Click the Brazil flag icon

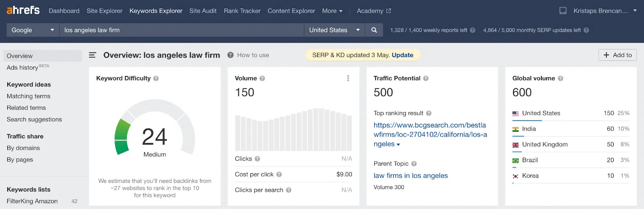[516, 160]
